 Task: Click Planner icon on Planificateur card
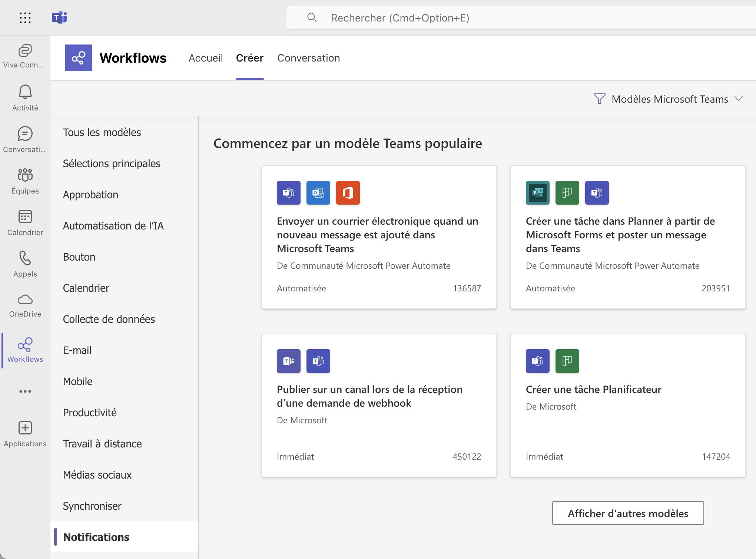[x=567, y=361]
